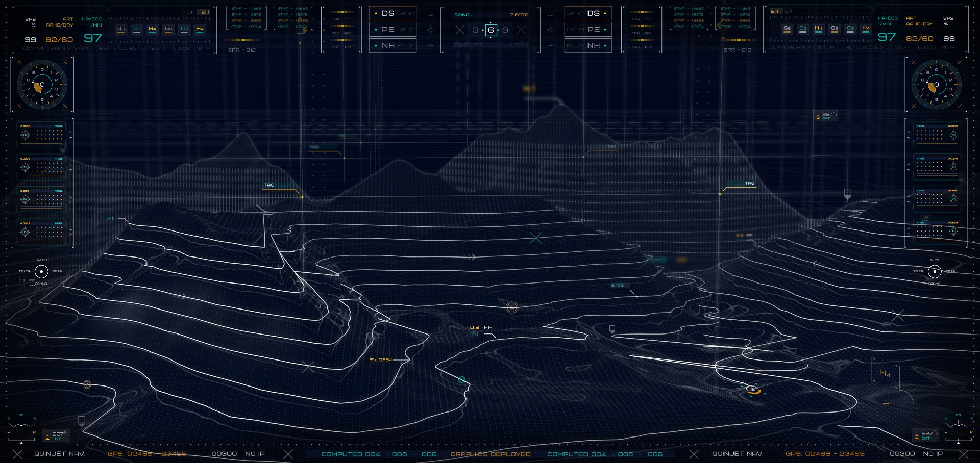The height and width of the screenshot is (463, 980).
Task: Select the highlighted signal digit 6 box
Action: pyautogui.click(x=491, y=30)
